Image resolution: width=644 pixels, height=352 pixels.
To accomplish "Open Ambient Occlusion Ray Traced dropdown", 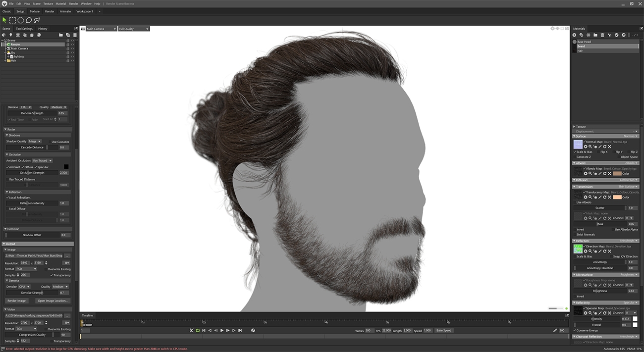I will (42, 160).
